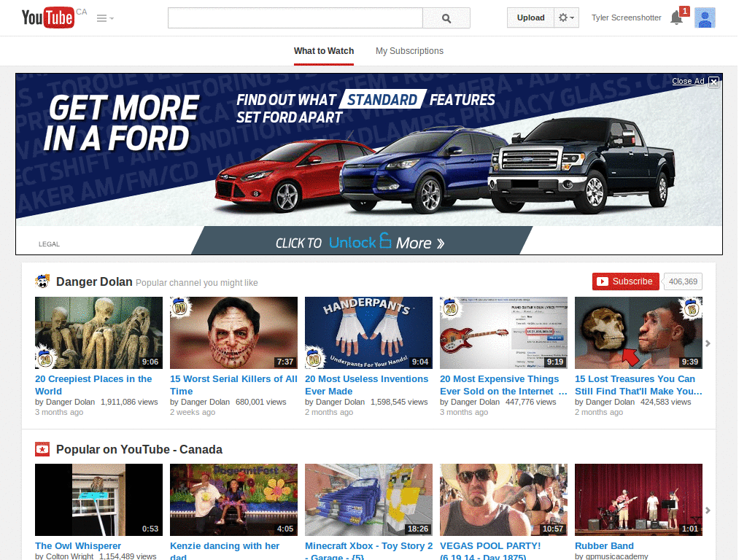Open the 15 Lost Treasures skull thumbnail
Viewport: 747px width, 560px height.
pyautogui.click(x=638, y=332)
